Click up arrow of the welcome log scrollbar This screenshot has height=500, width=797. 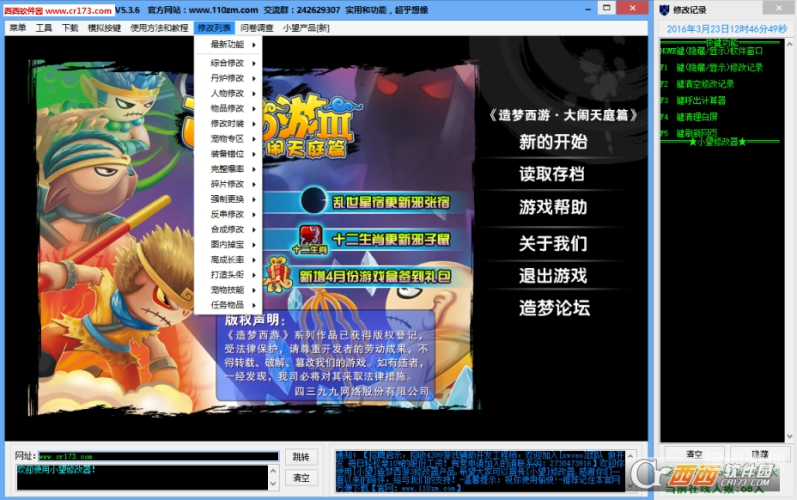click(x=273, y=471)
